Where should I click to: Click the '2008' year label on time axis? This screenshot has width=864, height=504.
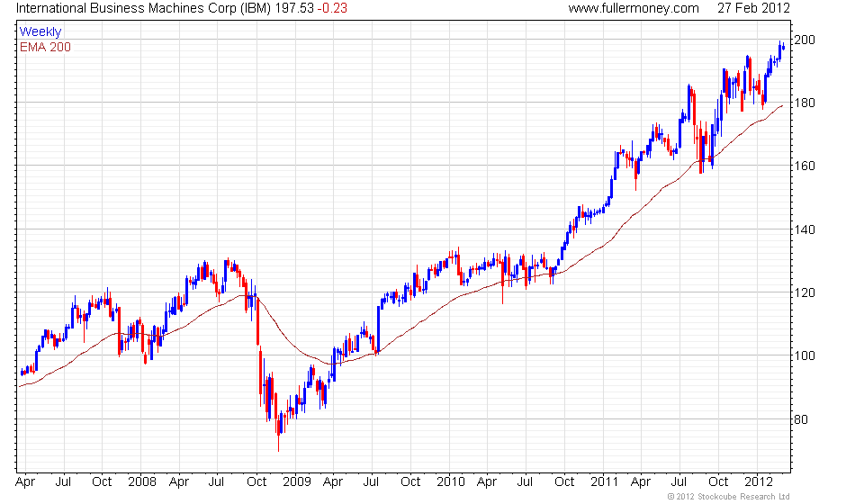click(142, 482)
